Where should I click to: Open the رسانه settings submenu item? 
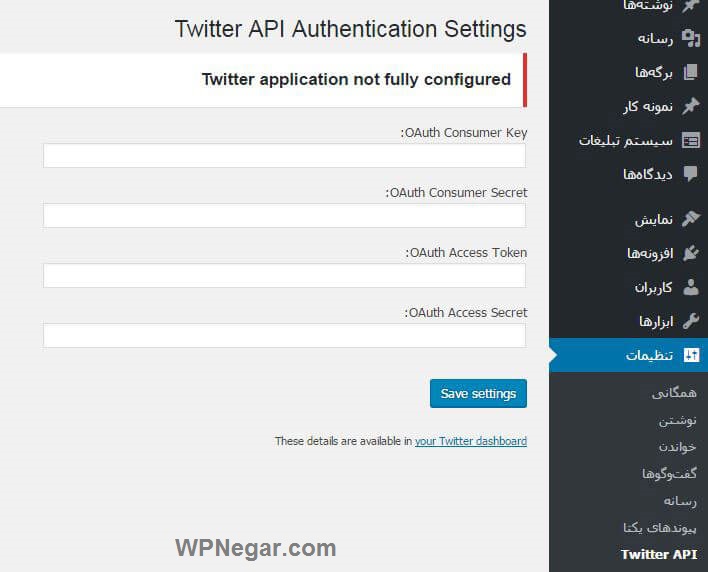(x=680, y=501)
